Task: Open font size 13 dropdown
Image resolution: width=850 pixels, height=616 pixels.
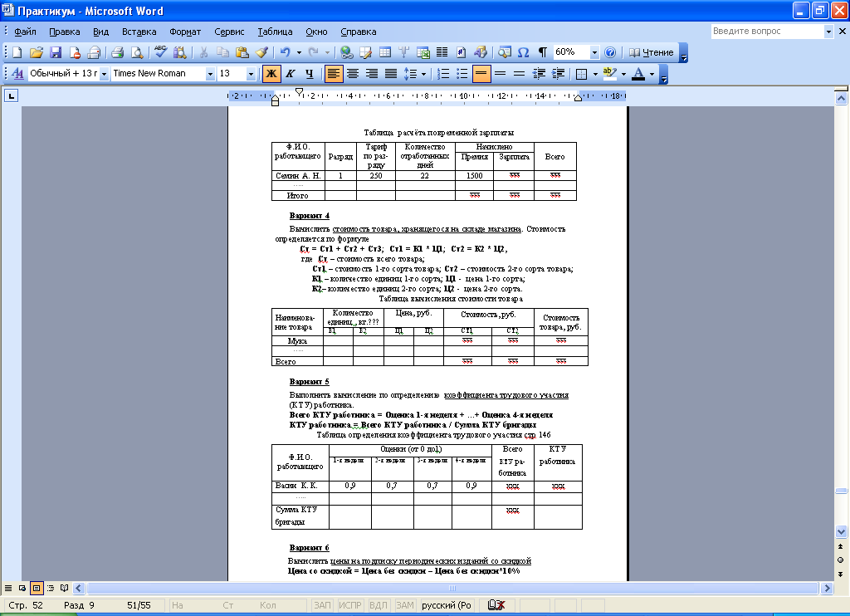Action: click(x=251, y=74)
